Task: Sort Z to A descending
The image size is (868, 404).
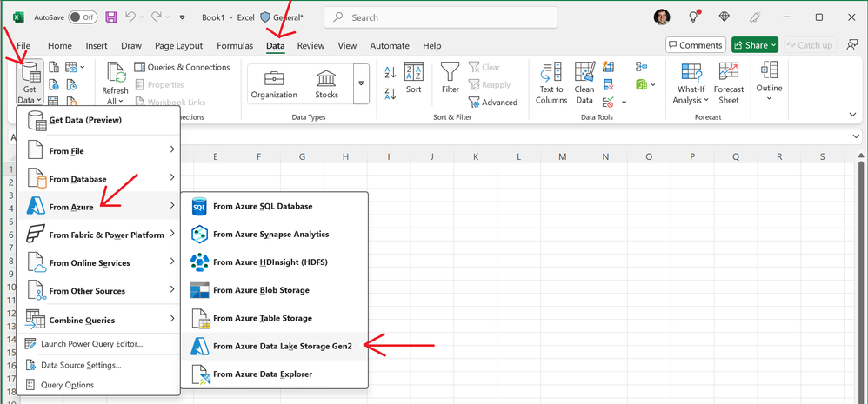Action: (391, 94)
